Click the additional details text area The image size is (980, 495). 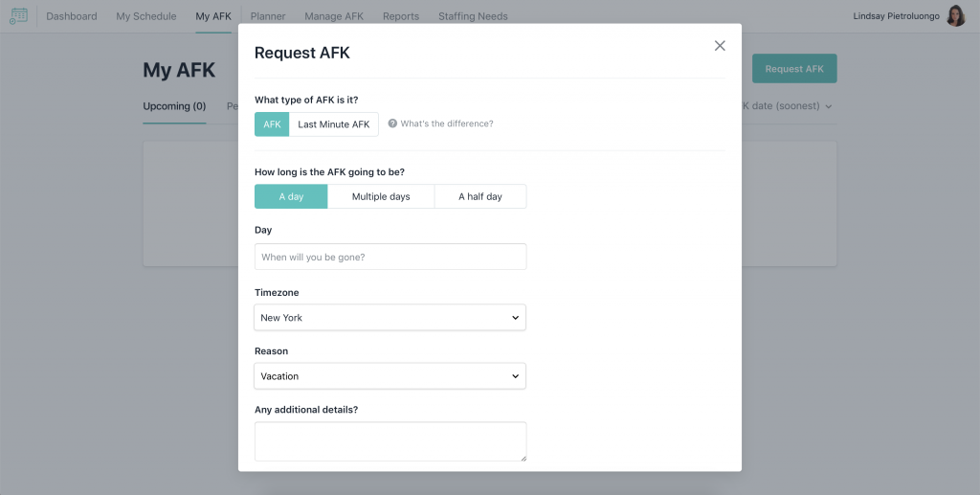click(390, 441)
